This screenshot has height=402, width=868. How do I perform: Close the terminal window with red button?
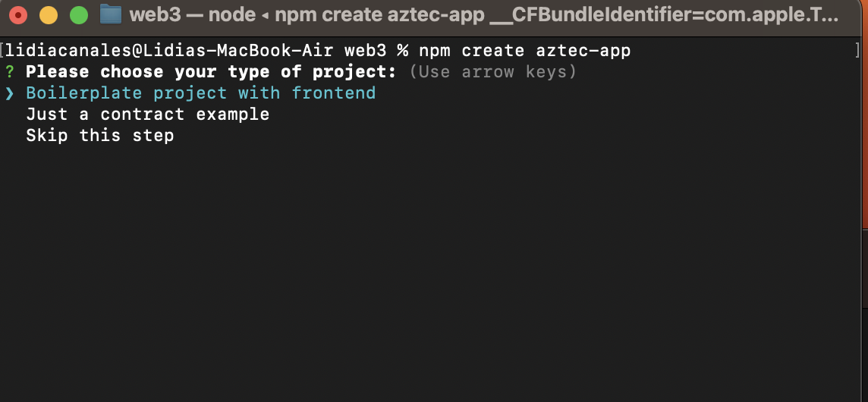click(17, 15)
